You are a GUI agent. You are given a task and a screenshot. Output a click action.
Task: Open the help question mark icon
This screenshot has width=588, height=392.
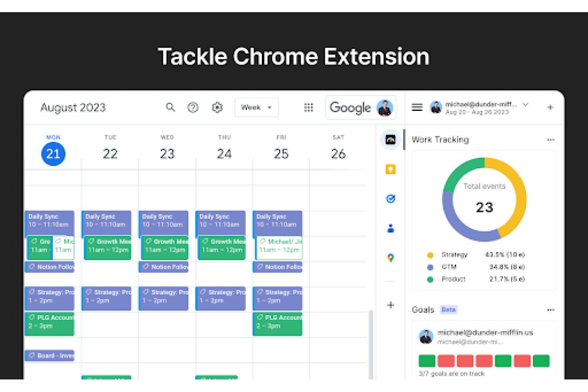pos(193,107)
